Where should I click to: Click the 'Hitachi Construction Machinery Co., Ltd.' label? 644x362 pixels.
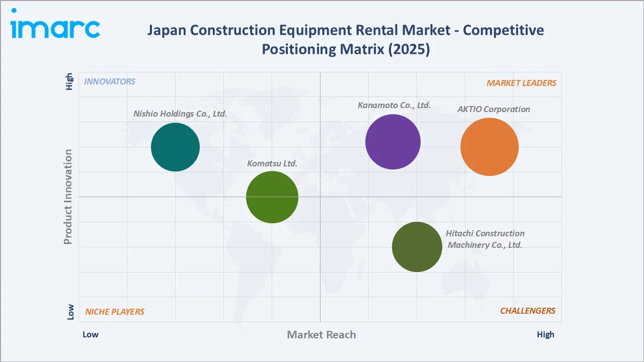[x=485, y=239]
